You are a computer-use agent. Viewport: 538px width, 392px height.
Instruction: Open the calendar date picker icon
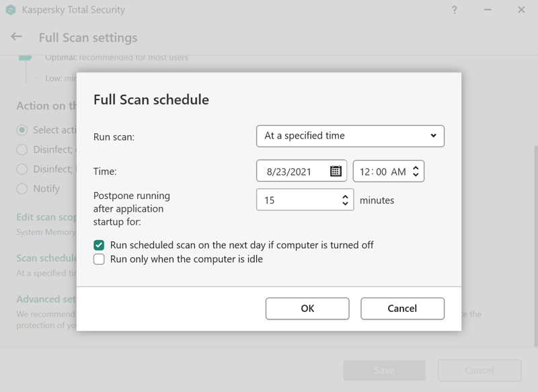[x=336, y=171]
